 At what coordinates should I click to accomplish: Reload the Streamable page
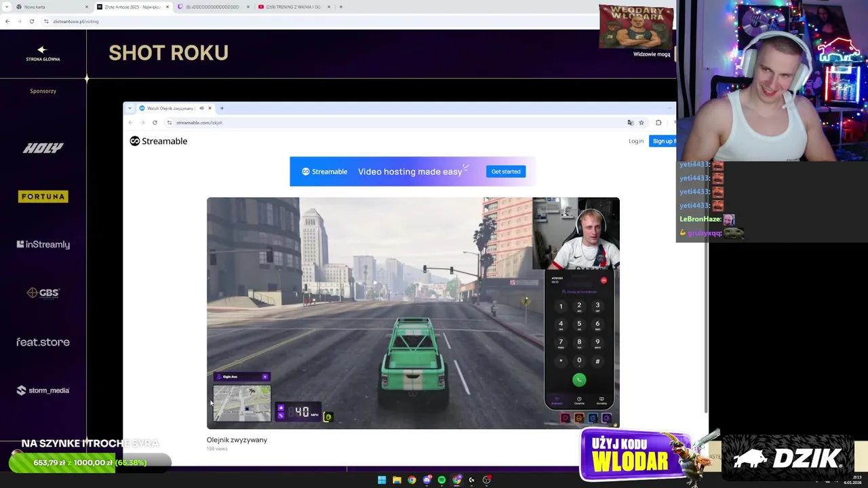(x=155, y=123)
